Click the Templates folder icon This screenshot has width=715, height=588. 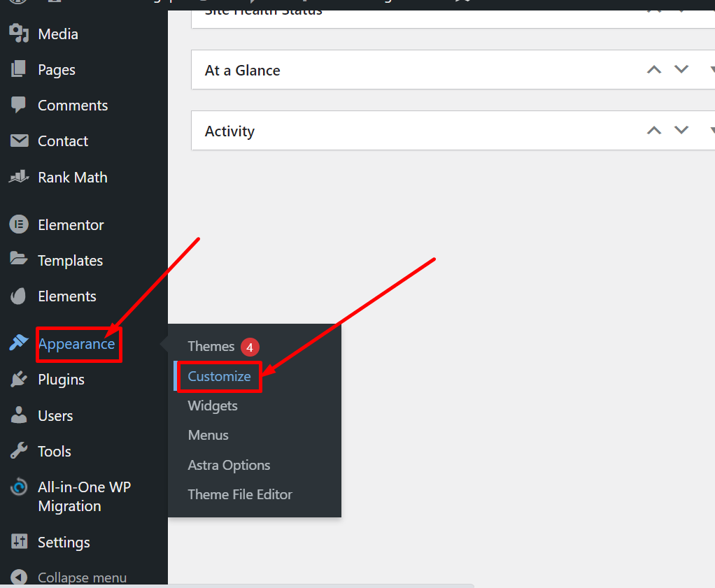pos(19,259)
